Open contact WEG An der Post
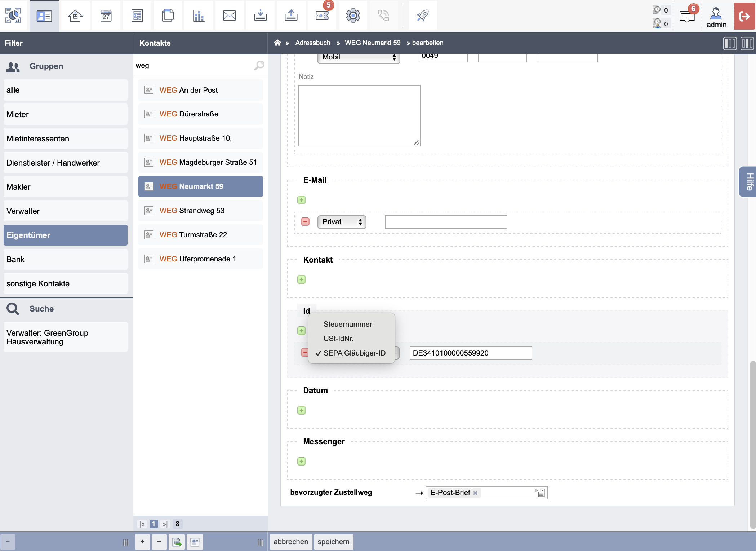This screenshot has width=756, height=551. [201, 90]
